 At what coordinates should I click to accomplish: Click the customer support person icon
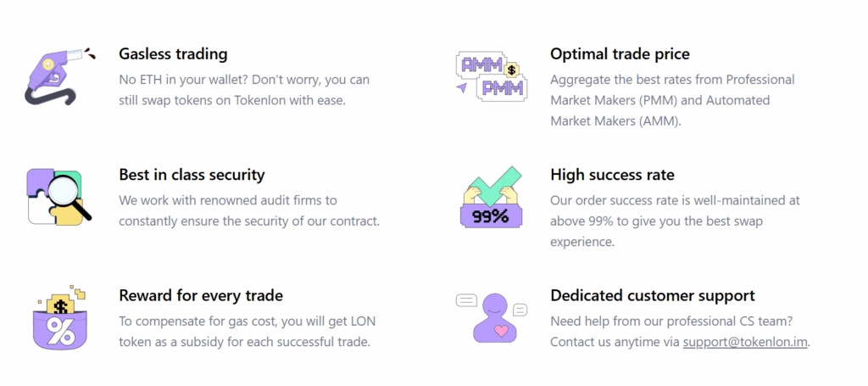coord(492,317)
